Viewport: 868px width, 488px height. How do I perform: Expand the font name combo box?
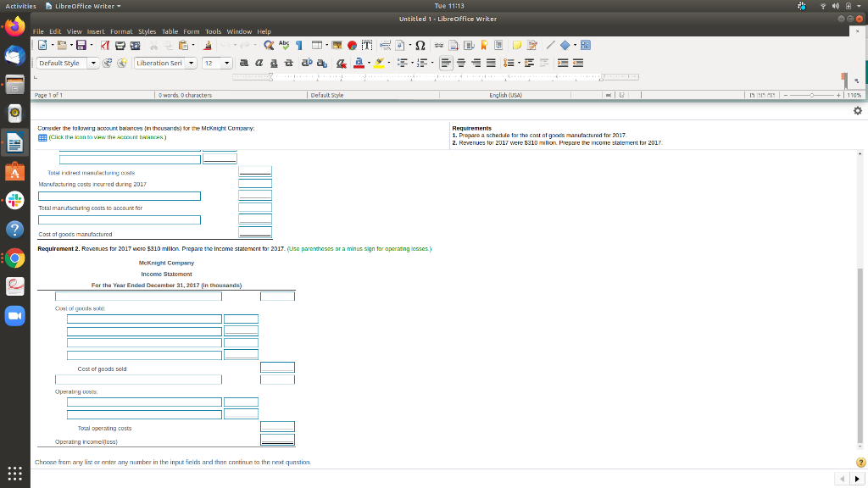(x=192, y=62)
